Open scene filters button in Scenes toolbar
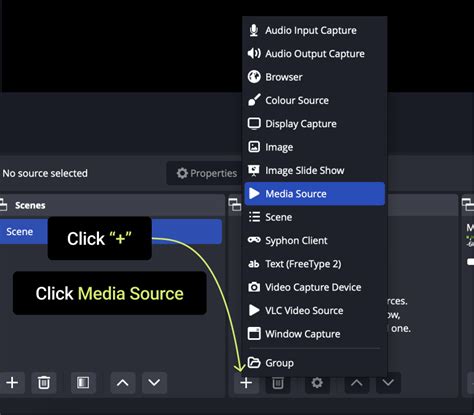 (x=83, y=383)
